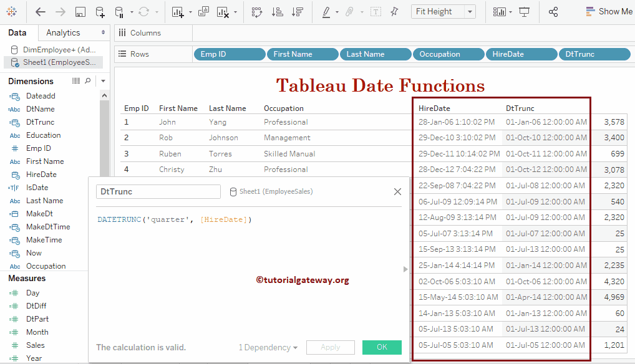Toggle the Highlight tool
Viewport: 635px width, 364px height.
(x=327, y=11)
